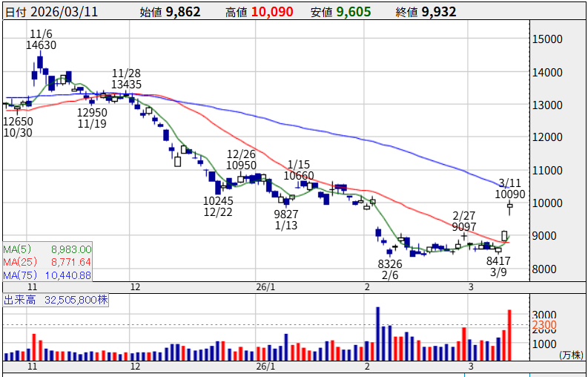
Task: Select the 1/15 annotation 10660
Action: click(x=298, y=176)
